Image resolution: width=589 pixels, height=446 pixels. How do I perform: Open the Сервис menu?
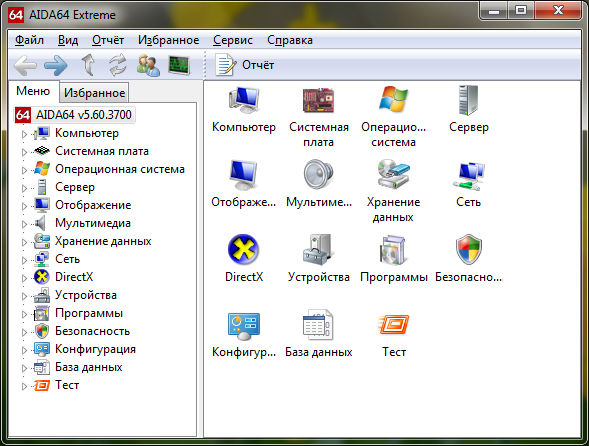point(233,40)
